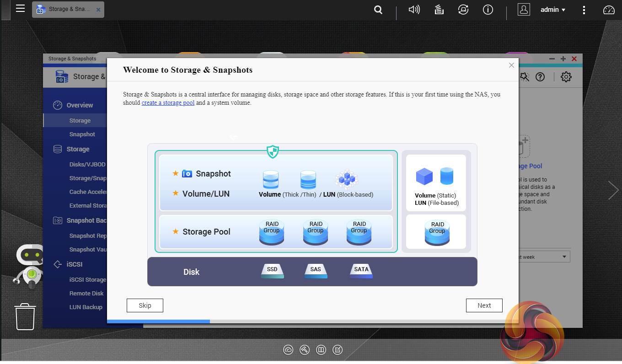Open event notifications info icon
This screenshot has width=622, height=364.
tap(488, 10)
